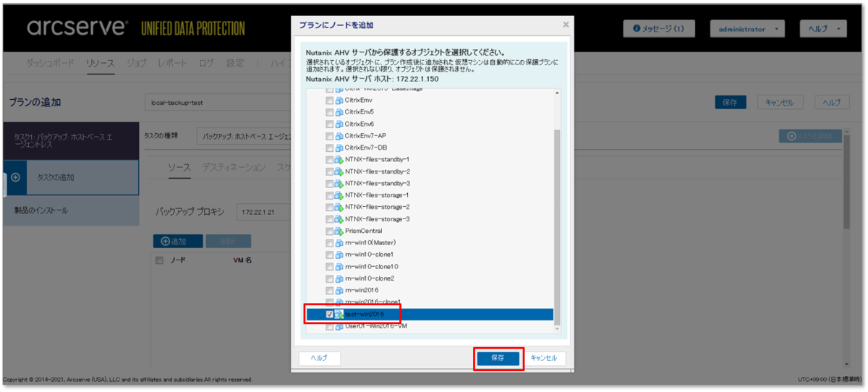Click the plan page ヘルプ button
Screen dimensions: 868x392
point(832,103)
